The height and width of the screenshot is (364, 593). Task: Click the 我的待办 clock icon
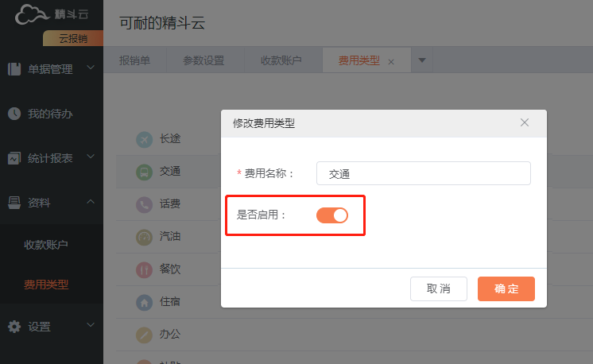pyautogui.click(x=14, y=114)
